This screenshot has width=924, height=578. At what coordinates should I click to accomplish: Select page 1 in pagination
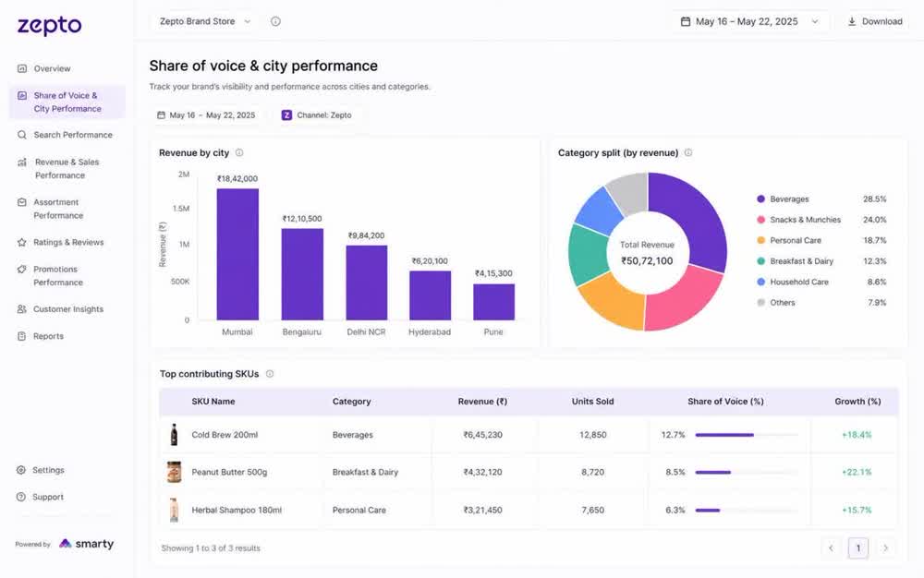[x=858, y=548]
